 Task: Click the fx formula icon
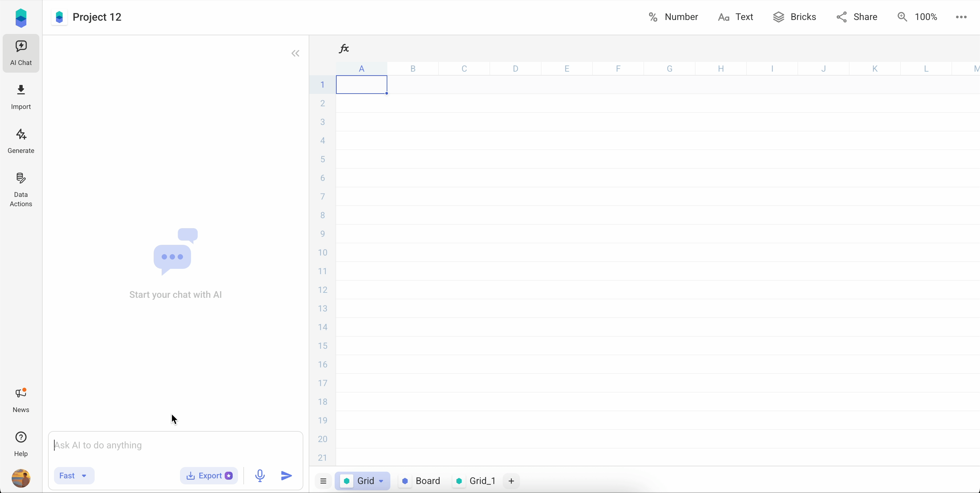coord(344,48)
